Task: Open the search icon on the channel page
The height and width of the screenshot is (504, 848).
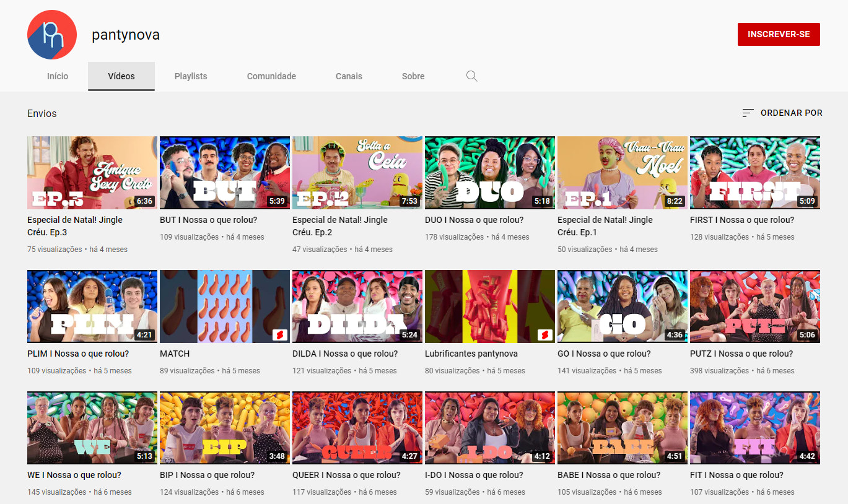Action: coord(471,76)
